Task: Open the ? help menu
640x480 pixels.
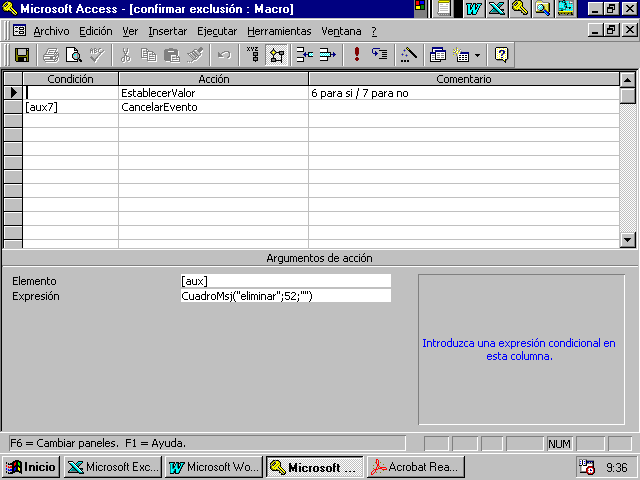Action: pos(374,31)
